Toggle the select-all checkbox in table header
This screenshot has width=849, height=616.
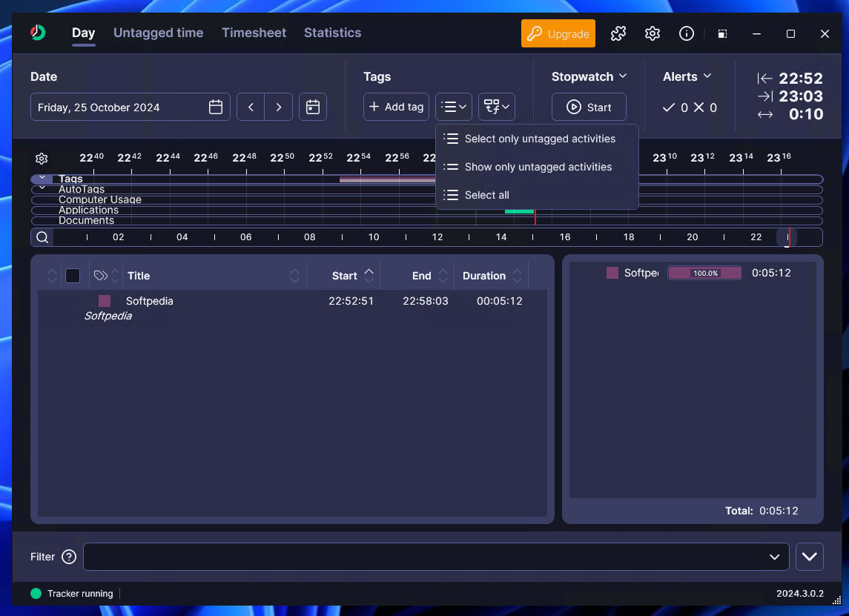73,276
